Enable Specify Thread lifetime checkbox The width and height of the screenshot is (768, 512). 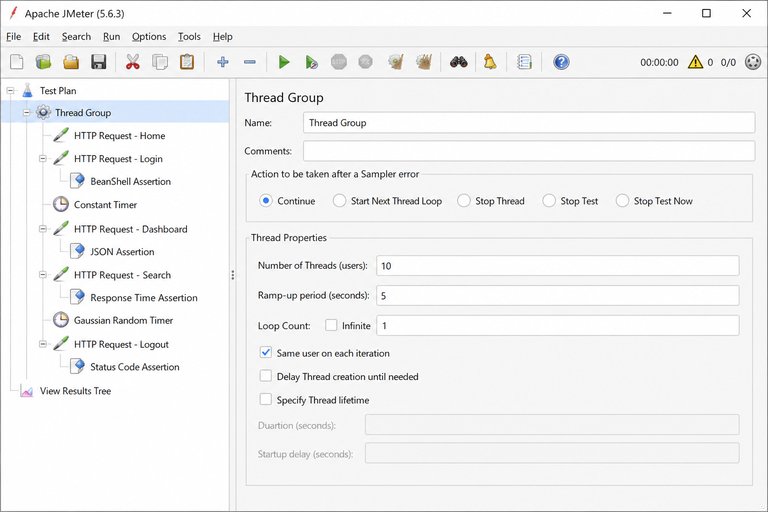click(x=265, y=400)
